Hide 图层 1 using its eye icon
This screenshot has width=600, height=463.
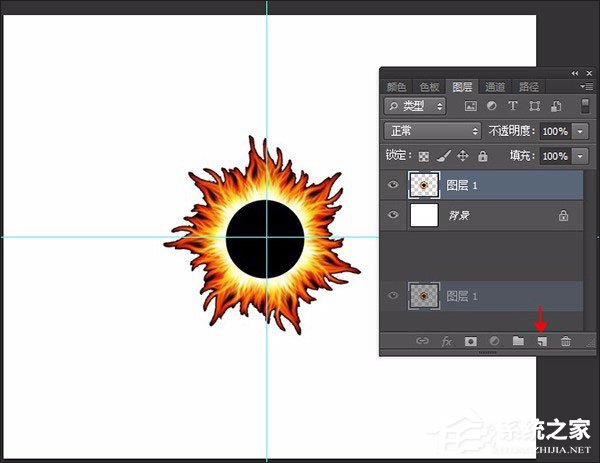393,185
